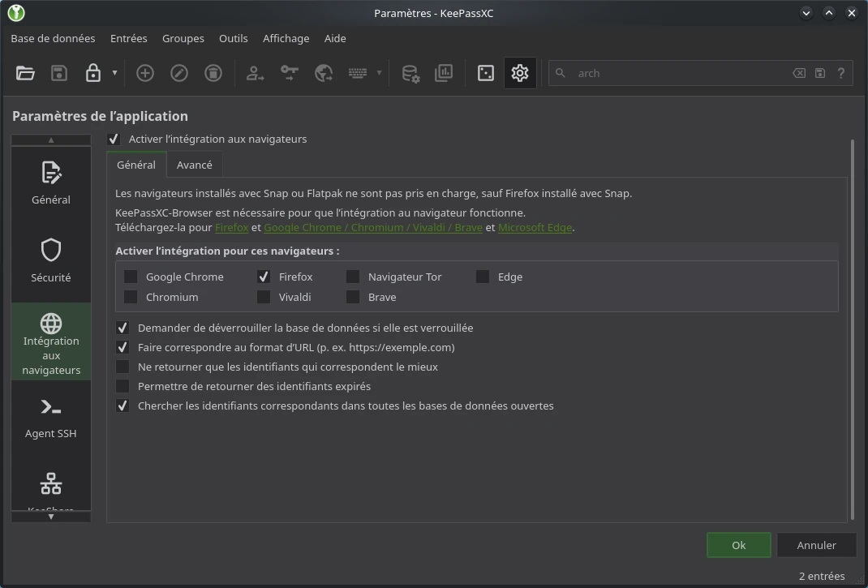Screen dimensions: 868x588
Task: Open the Base de données menu
Action: tap(54, 38)
